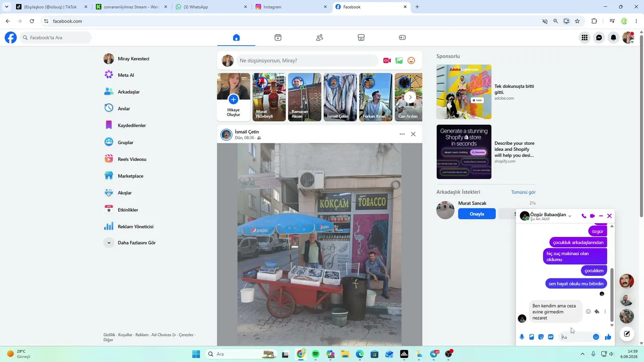Start a voice call with Özgür Babaoğlan
644x362 pixels.
click(x=584, y=216)
